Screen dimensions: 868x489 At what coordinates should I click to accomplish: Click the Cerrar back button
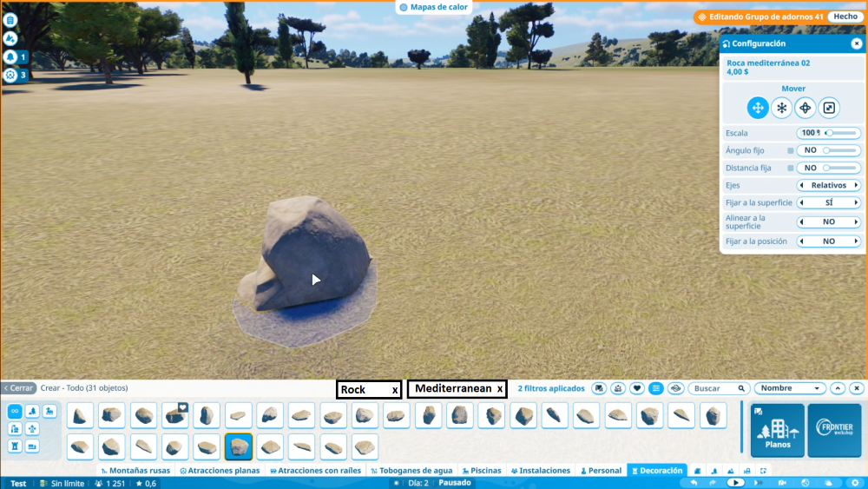point(18,388)
